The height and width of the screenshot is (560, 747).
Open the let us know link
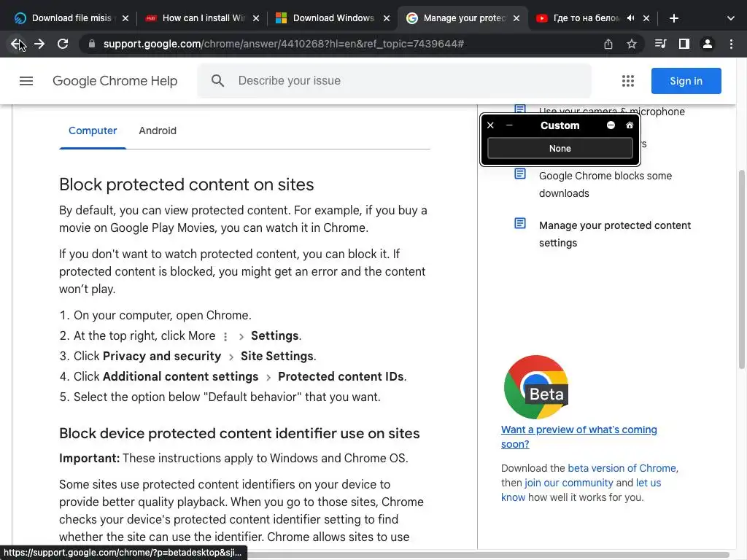click(x=649, y=483)
